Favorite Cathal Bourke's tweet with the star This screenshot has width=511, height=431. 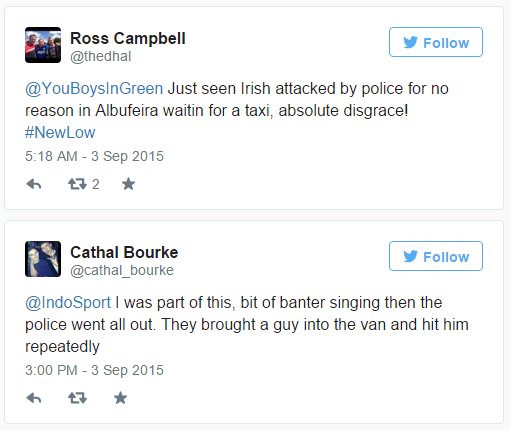(x=120, y=398)
